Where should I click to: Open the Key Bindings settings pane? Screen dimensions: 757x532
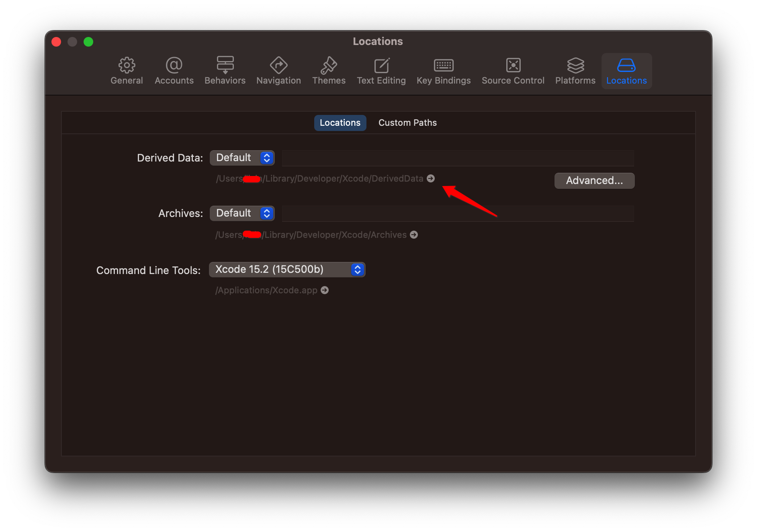tap(444, 71)
